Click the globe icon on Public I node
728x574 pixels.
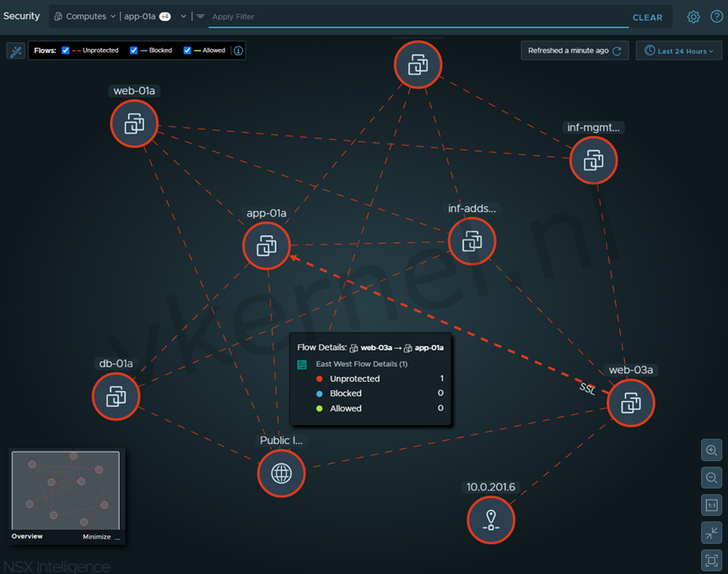tap(281, 473)
